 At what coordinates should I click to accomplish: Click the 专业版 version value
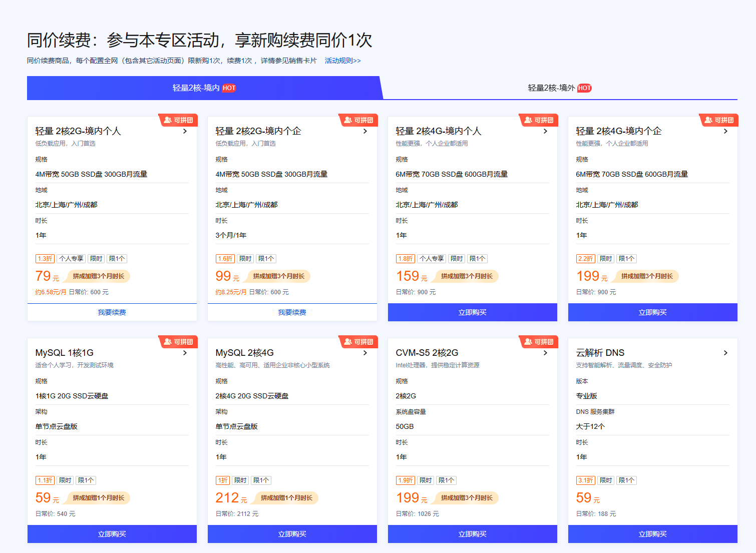tap(586, 396)
